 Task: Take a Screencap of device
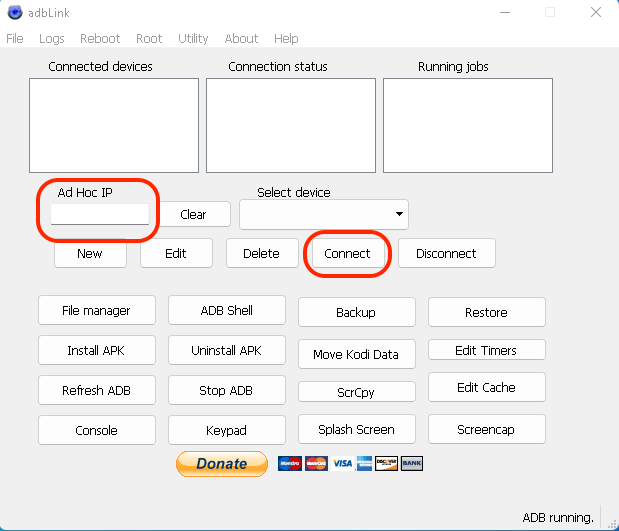click(486, 430)
